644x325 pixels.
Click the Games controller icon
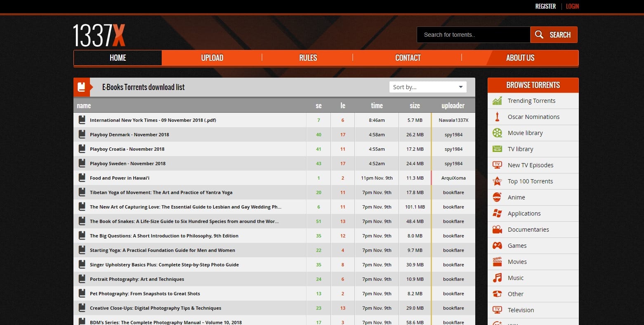point(497,246)
